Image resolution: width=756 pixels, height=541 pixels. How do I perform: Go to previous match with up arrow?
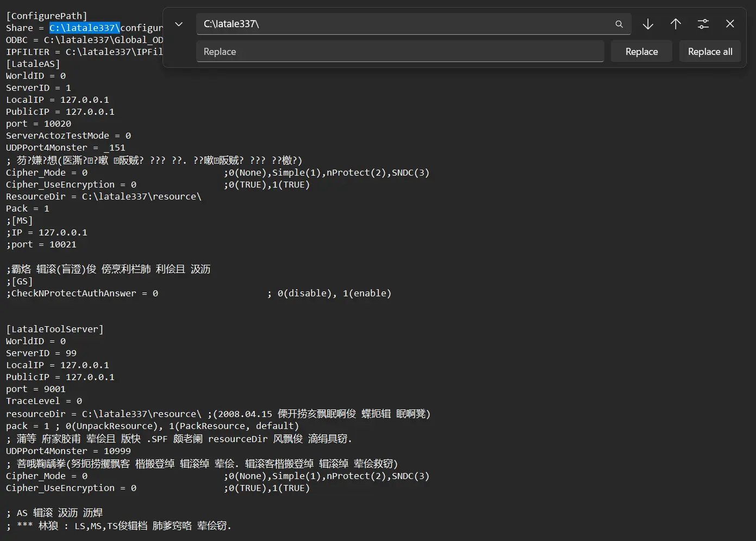676,24
